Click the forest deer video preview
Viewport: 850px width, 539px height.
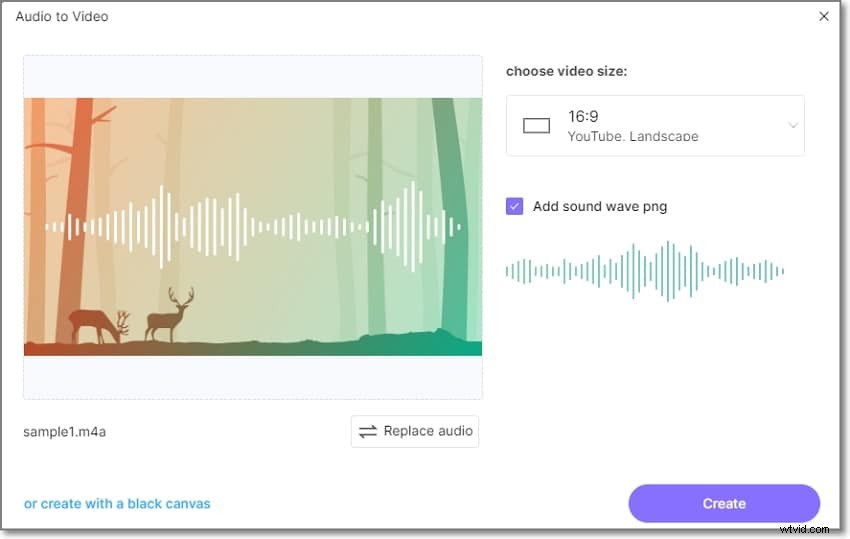[x=253, y=227]
